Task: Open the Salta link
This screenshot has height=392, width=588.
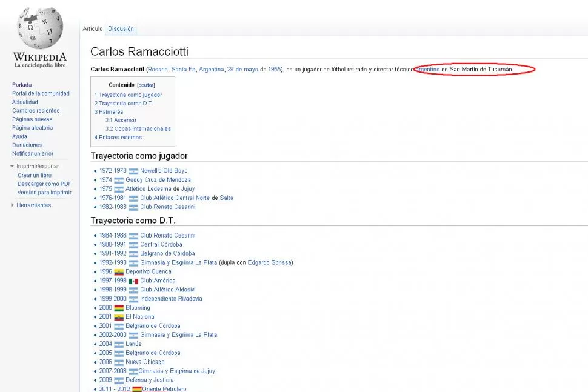Action: tap(227, 198)
